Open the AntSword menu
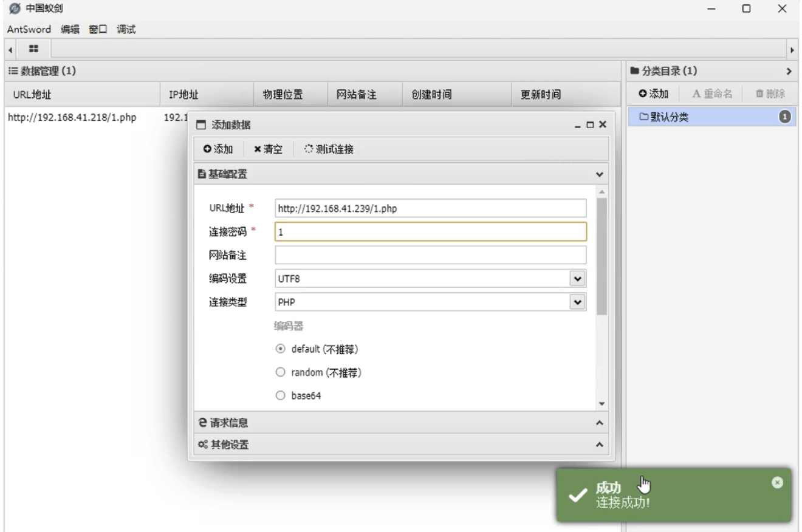Viewport: 802px width, 532px height. [x=29, y=29]
